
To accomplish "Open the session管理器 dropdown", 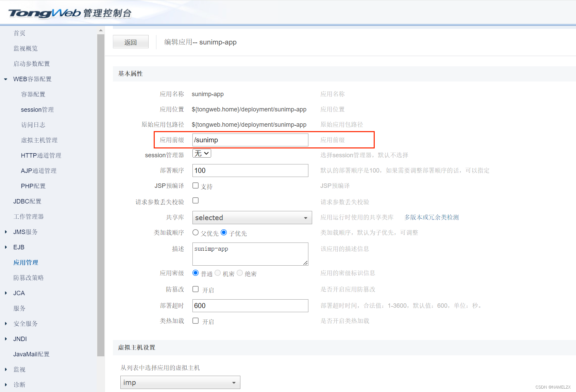I will (202, 154).
